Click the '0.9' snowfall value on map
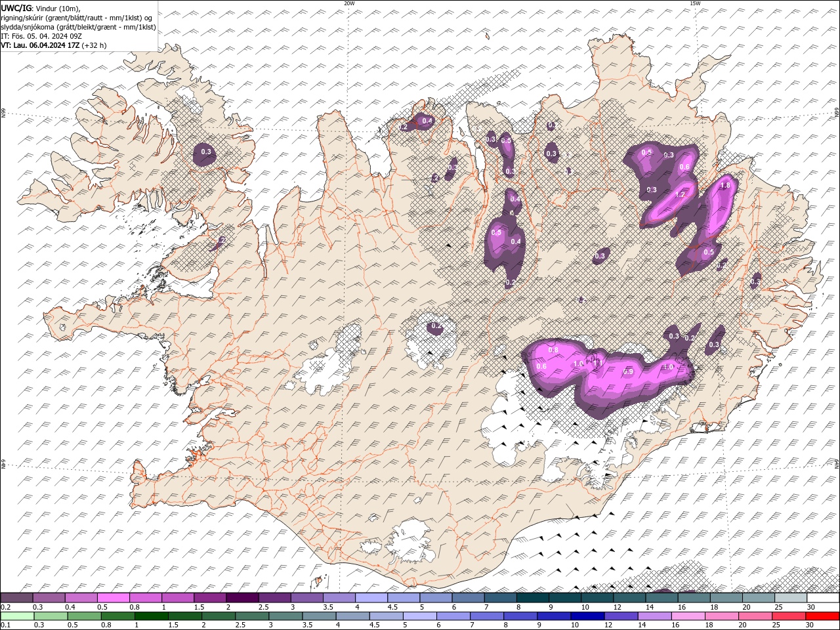Image resolution: width=840 pixels, height=630 pixels. tap(628, 372)
